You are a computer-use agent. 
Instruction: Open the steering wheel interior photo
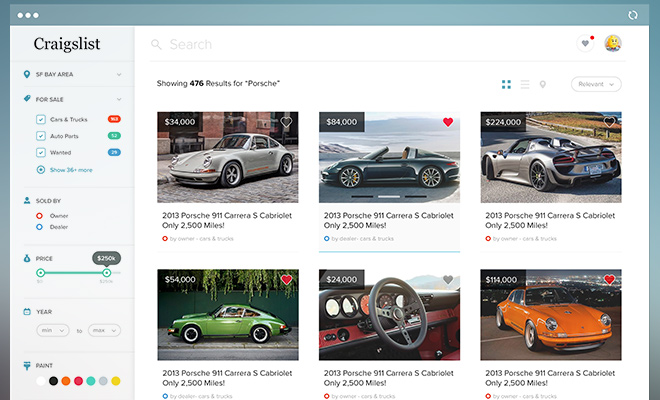pos(389,315)
